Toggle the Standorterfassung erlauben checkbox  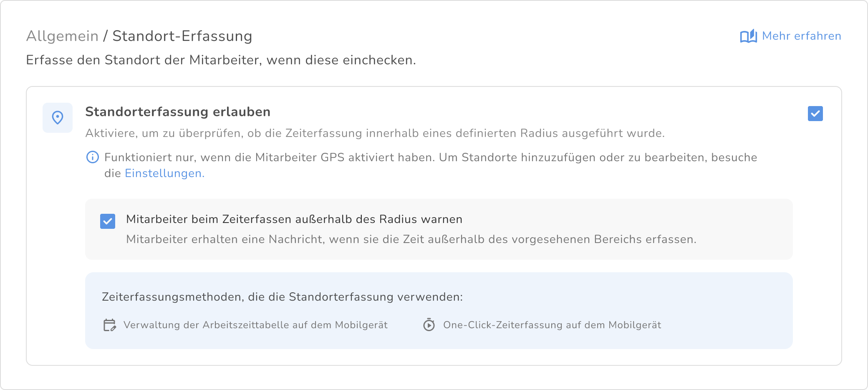point(815,114)
